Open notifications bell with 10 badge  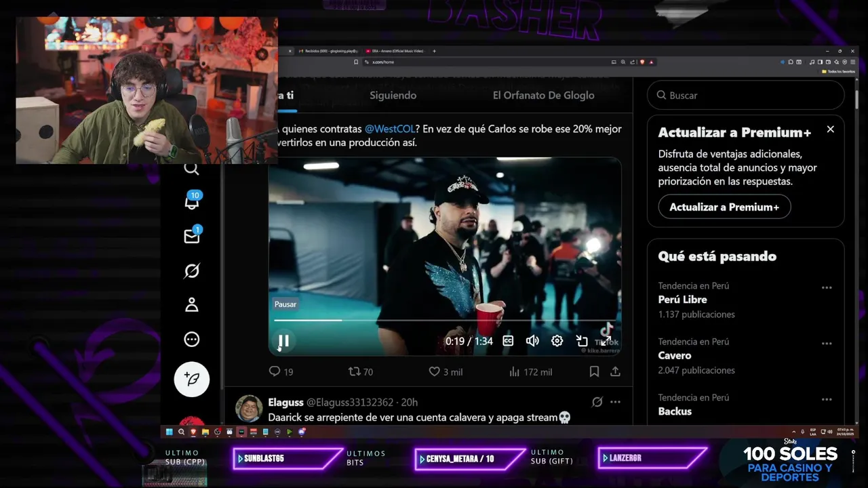point(192,201)
